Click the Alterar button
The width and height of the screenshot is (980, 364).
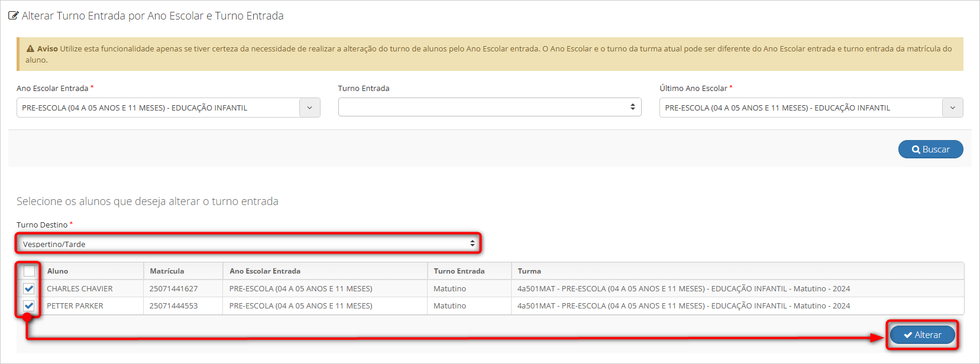tap(922, 335)
